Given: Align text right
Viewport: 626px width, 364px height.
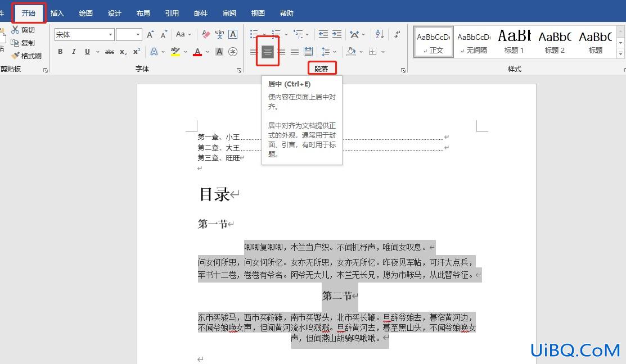Looking at the screenshot, I should [x=281, y=52].
